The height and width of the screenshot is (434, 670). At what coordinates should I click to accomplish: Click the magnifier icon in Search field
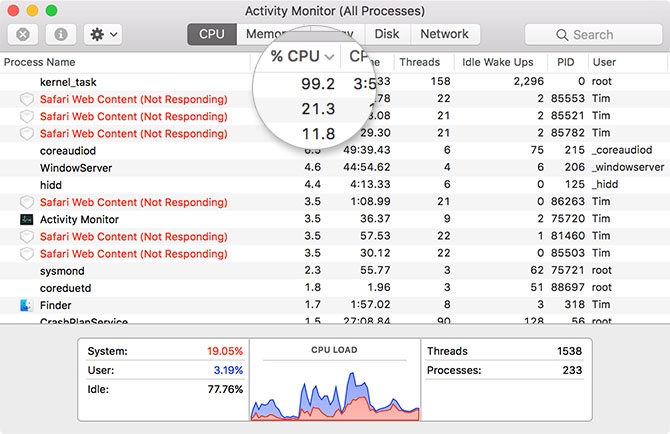pos(562,35)
